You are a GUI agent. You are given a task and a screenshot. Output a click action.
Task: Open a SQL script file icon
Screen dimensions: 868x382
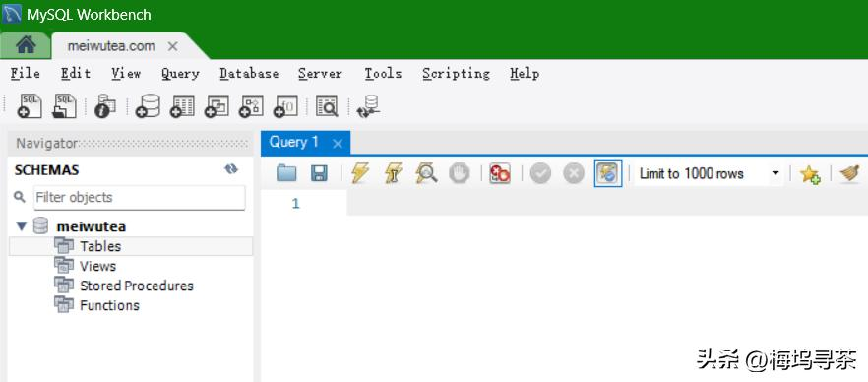[64, 105]
